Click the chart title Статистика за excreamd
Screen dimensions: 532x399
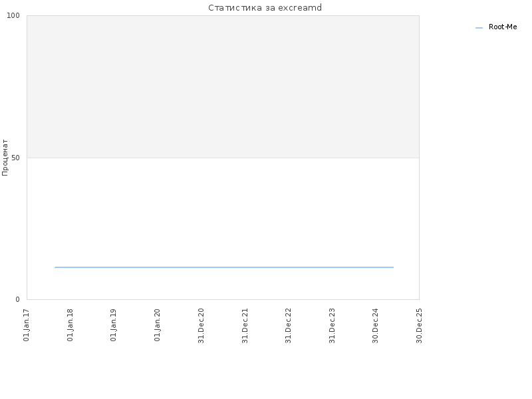point(265,7)
